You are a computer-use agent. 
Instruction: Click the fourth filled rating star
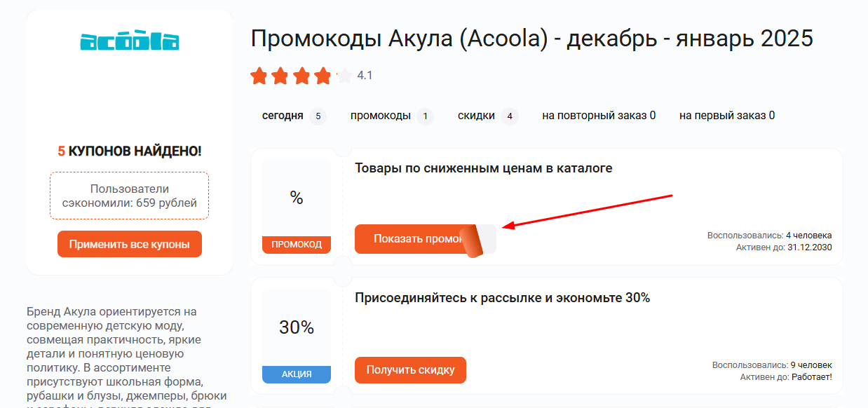[x=321, y=76]
